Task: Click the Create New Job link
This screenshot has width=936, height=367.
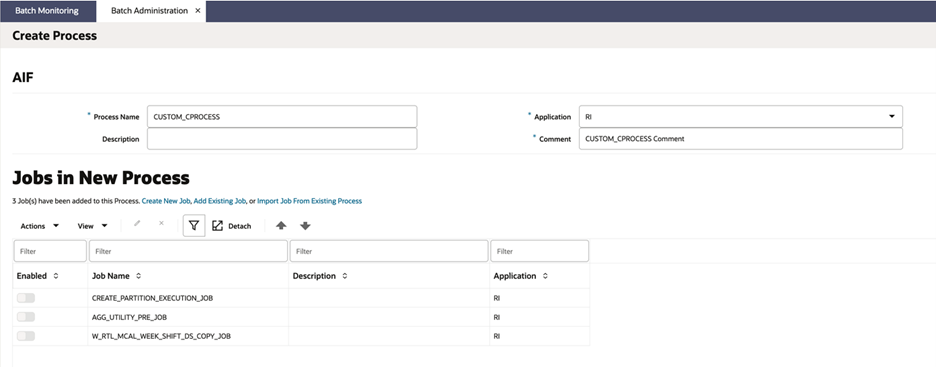Action: (x=166, y=201)
